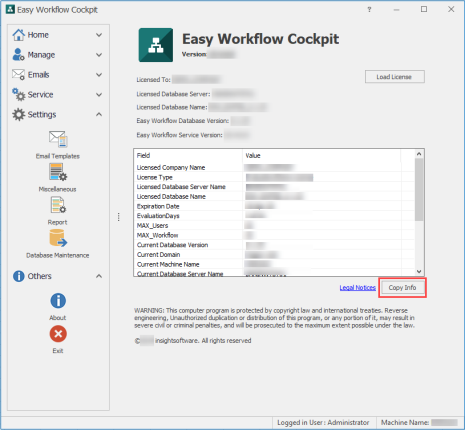Click the Easy Workflow Cockpit logo
465x430 pixels.
tap(156, 45)
